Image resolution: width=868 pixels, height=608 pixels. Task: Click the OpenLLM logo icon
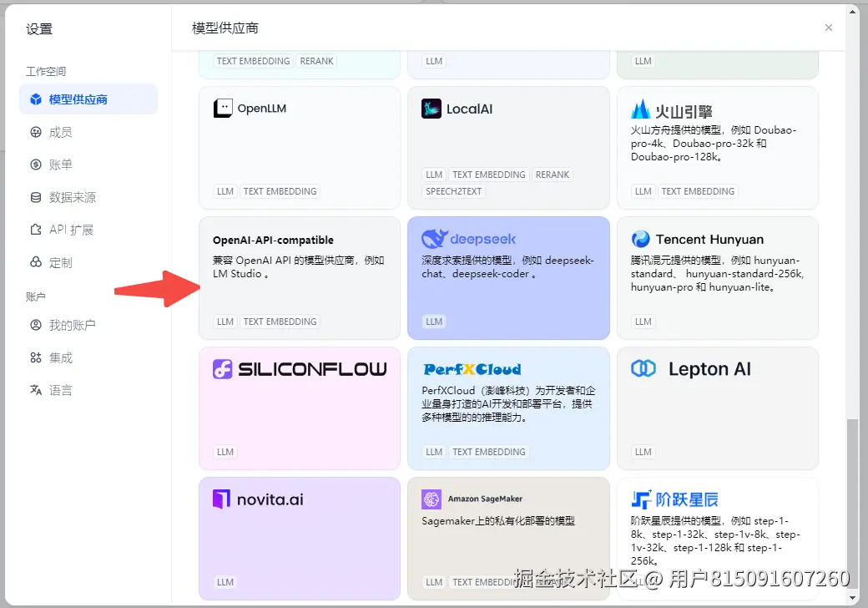[223, 108]
